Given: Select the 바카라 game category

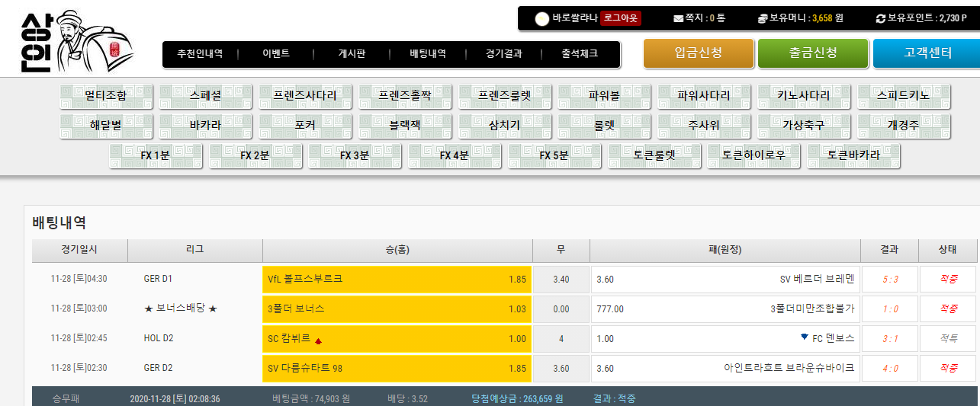Looking at the screenshot, I should tap(206, 126).
